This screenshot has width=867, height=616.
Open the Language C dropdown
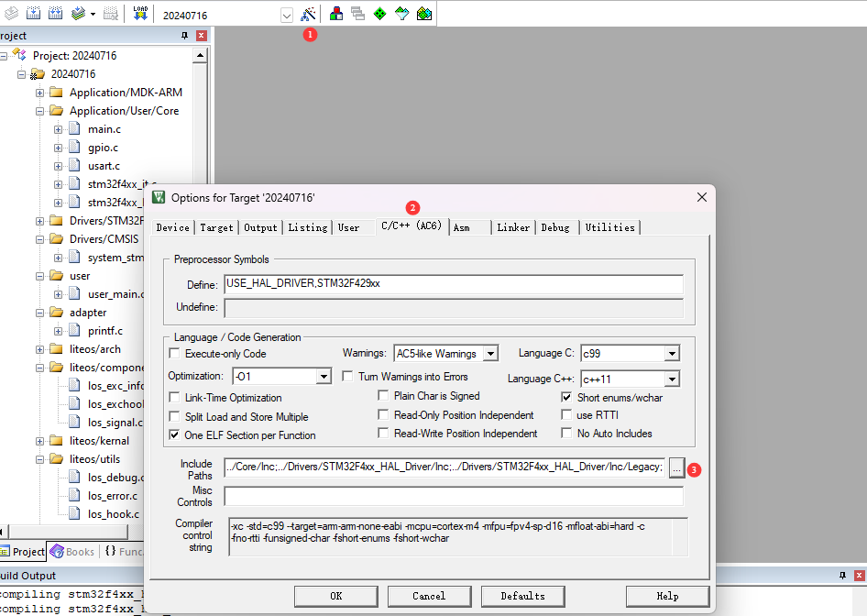coord(672,353)
